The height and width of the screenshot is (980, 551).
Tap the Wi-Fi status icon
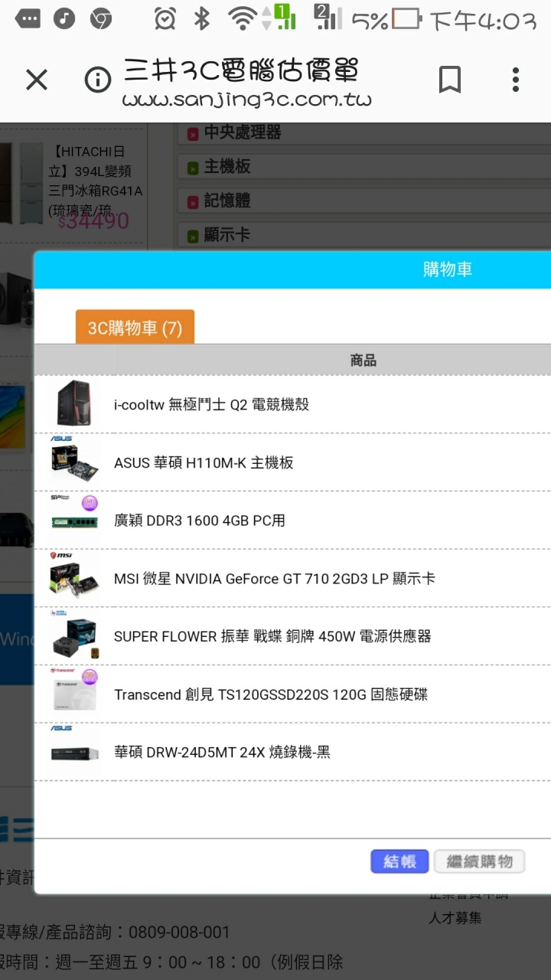243,18
